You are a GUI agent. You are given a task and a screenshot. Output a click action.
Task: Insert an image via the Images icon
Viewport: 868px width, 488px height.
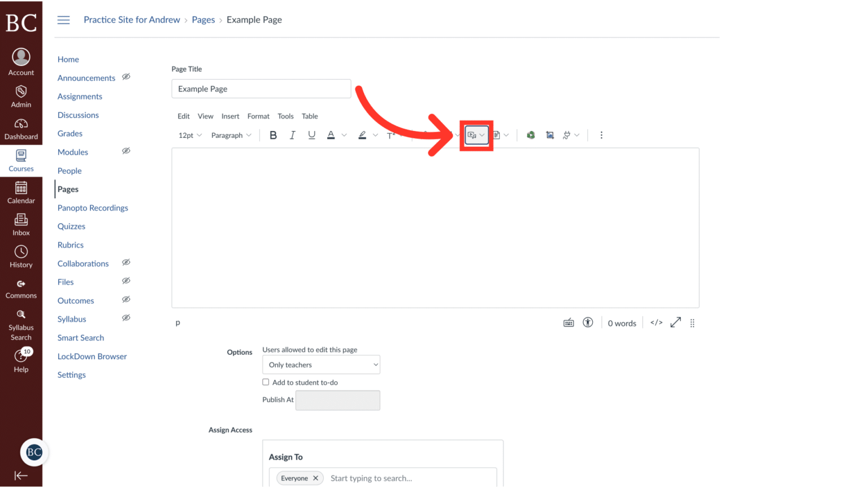[x=550, y=134]
